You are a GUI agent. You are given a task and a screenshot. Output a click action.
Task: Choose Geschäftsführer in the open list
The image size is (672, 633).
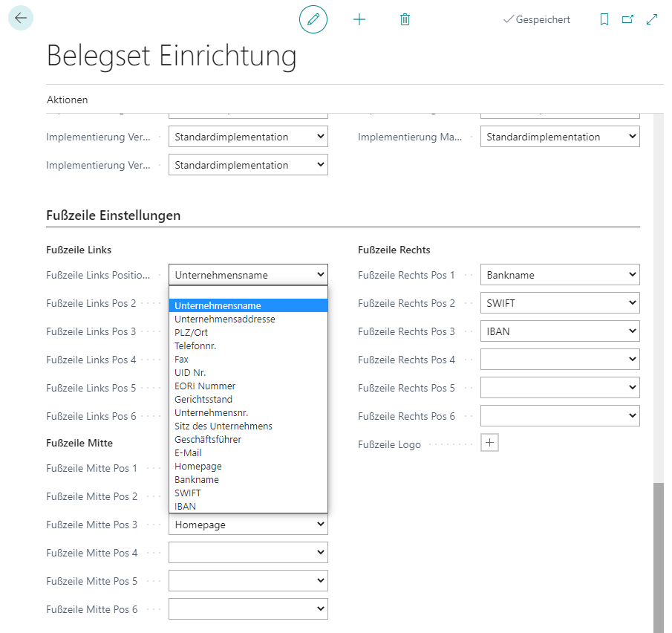tap(208, 439)
